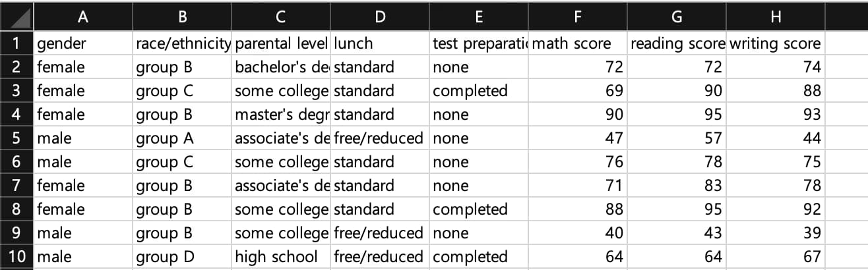Click math score value 47
Screen dimensions: 868x270
(578, 138)
